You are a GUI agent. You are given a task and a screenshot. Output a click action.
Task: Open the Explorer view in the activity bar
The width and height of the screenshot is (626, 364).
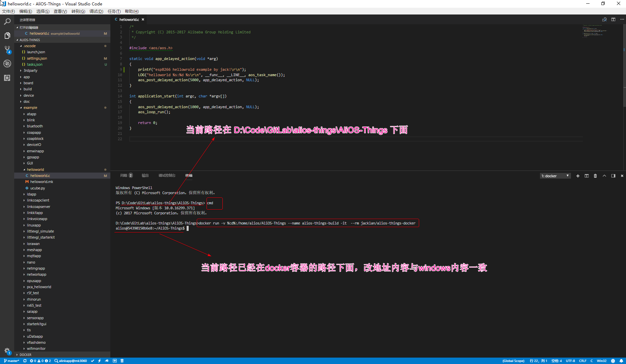pos(7,35)
